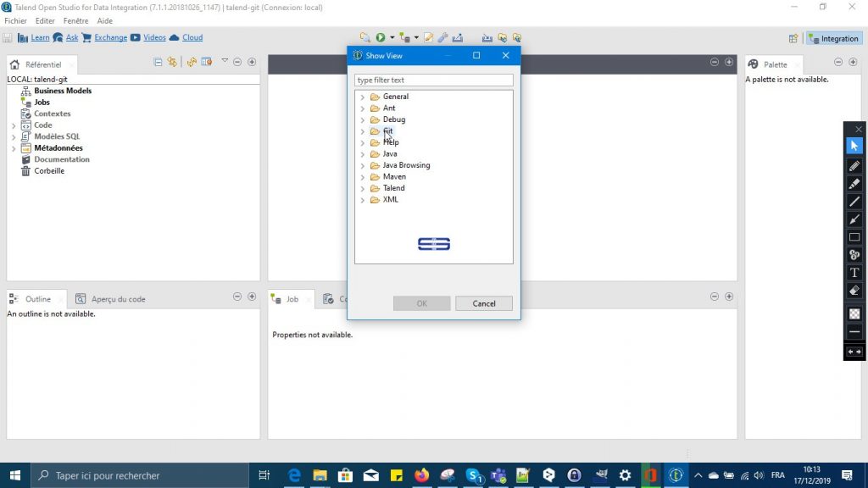Open the Learn link
868x488 pixels.
(x=40, y=37)
